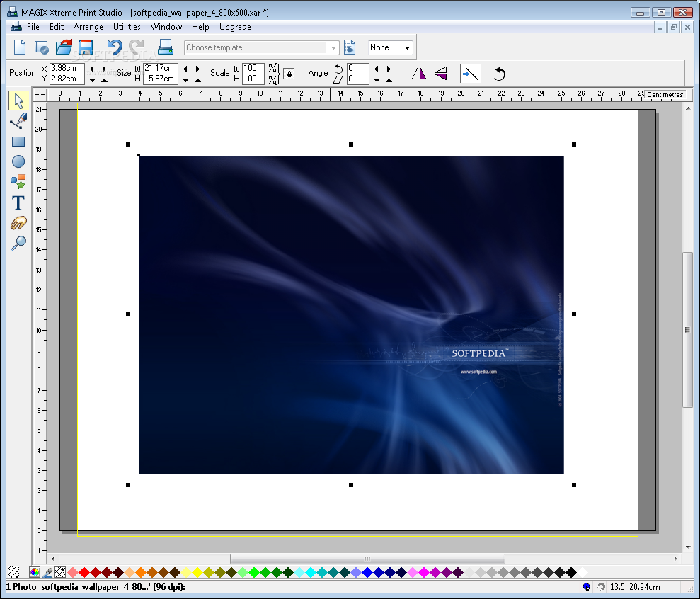
Task: Select the Photo brush tool
Action: tap(18, 120)
